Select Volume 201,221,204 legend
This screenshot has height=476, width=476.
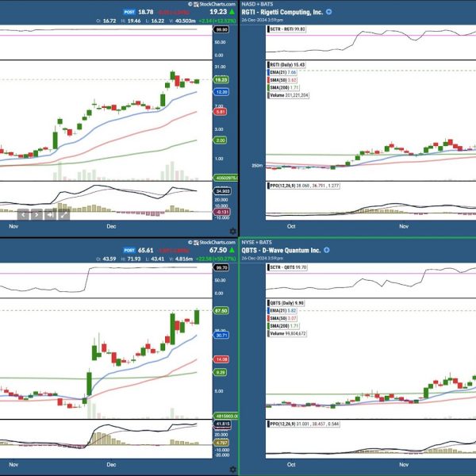[x=288, y=95]
